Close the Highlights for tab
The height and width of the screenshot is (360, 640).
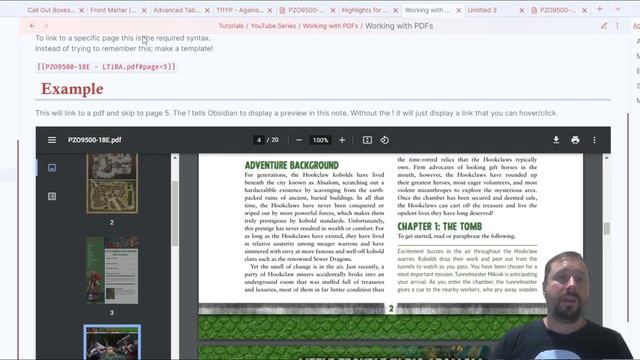click(396, 10)
